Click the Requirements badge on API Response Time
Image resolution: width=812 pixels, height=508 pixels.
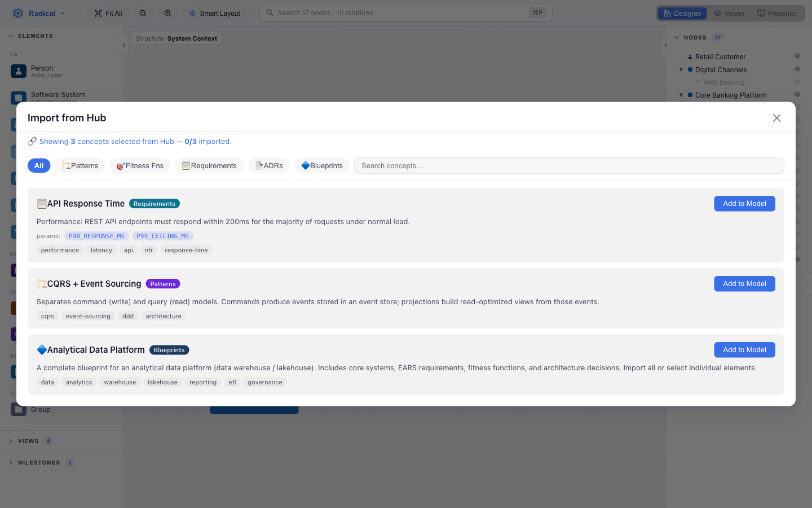point(154,204)
